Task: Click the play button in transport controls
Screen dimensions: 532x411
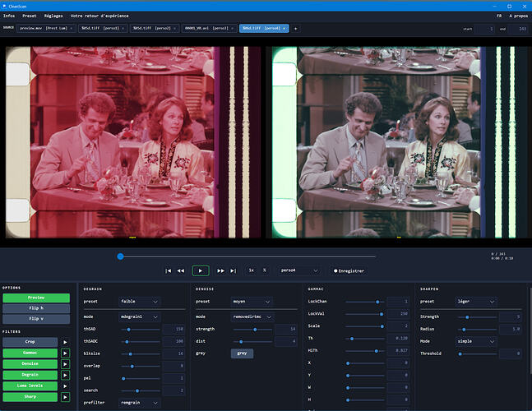Action: click(x=201, y=270)
